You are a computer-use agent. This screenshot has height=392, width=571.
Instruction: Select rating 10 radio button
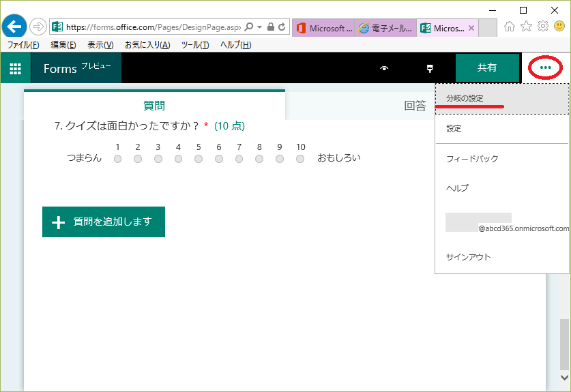pos(300,159)
